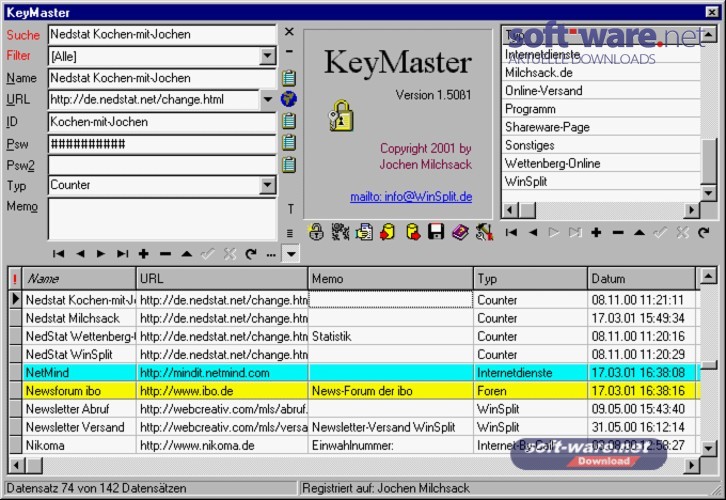Screen dimensions: 726x500
Task: Click the Typ column header in table
Action: tap(530, 278)
